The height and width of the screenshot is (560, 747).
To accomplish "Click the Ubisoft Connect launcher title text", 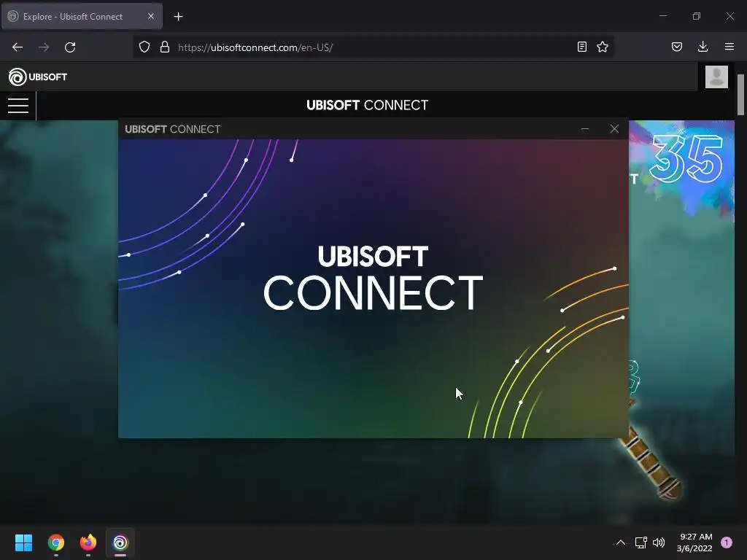I will coord(172,129).
